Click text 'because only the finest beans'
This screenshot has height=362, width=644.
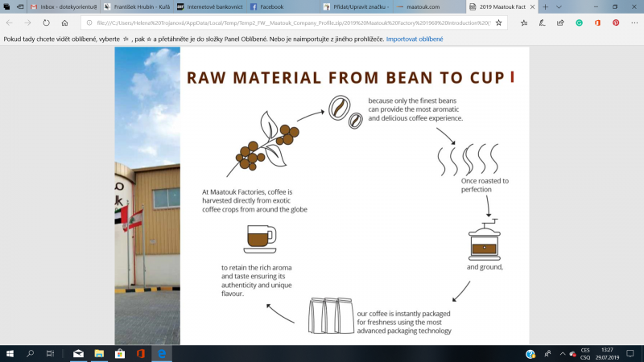coord(412,101)
